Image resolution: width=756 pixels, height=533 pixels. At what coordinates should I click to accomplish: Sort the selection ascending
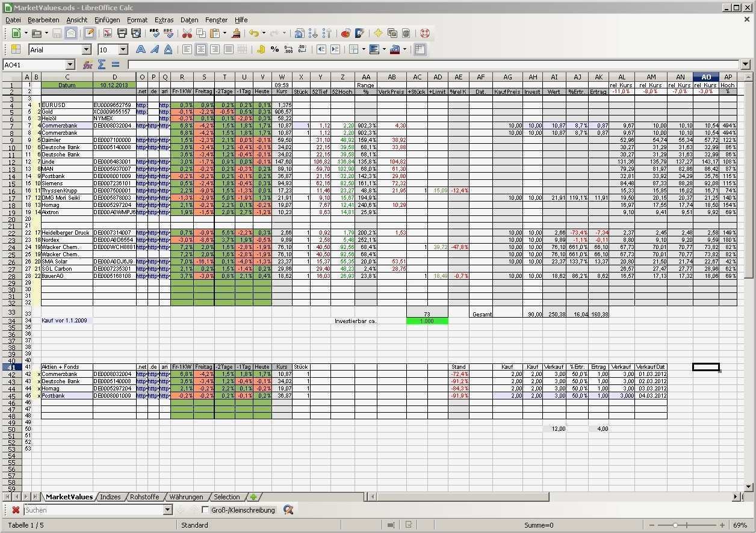coord(314,34)
